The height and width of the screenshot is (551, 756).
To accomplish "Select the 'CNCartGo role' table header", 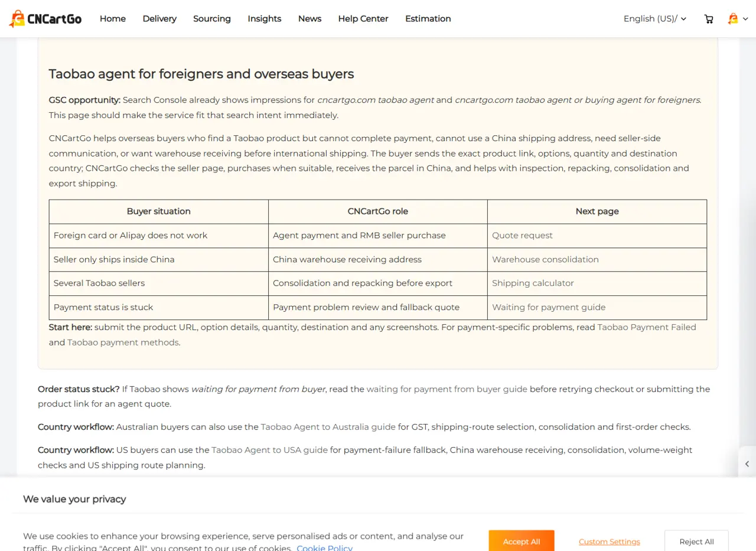I will (x=378, y=211).
